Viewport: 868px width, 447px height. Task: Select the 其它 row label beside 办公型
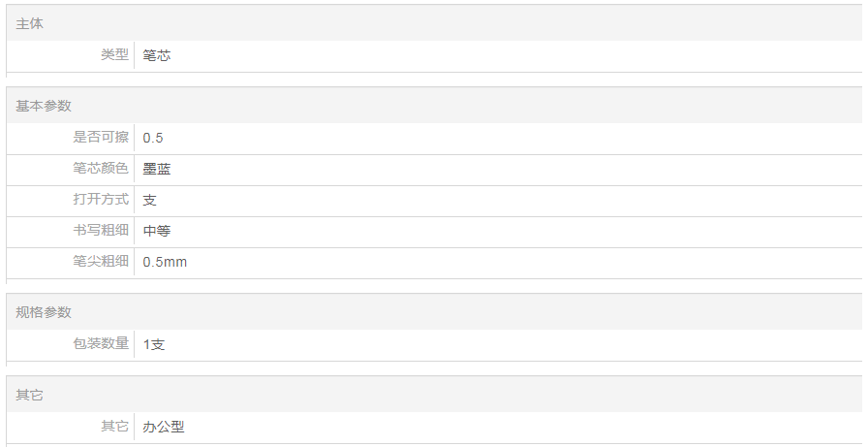pyautogui.click(x=114, y=426)
